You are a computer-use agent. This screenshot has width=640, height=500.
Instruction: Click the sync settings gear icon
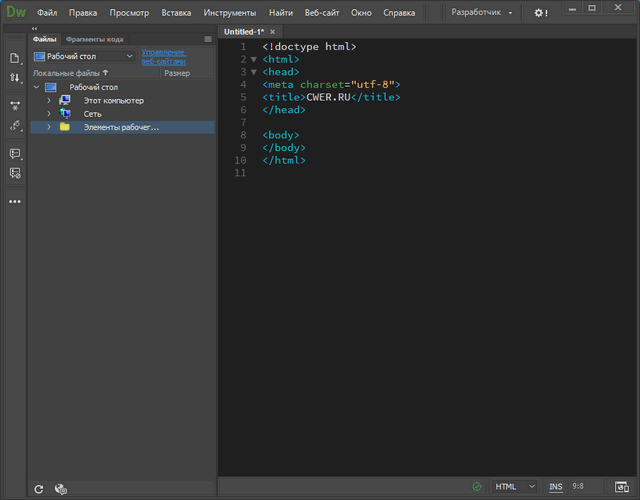pyautogui.click(x=541, y=13)
